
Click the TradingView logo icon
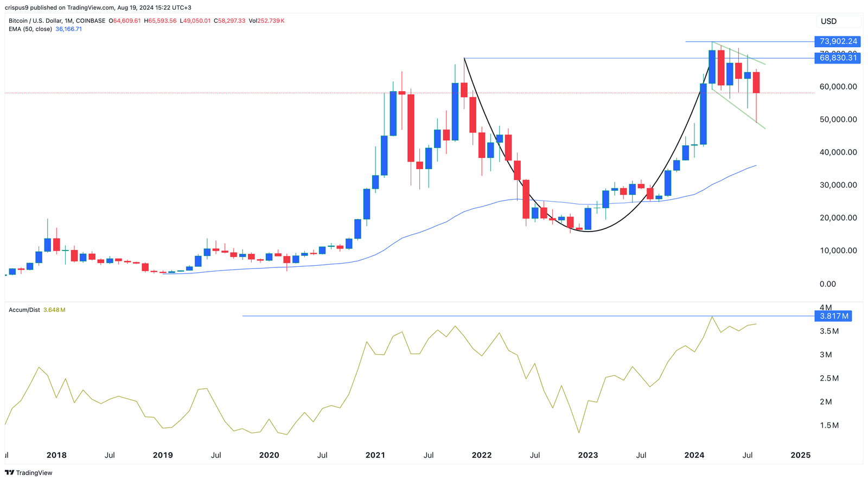click(9, 473)
